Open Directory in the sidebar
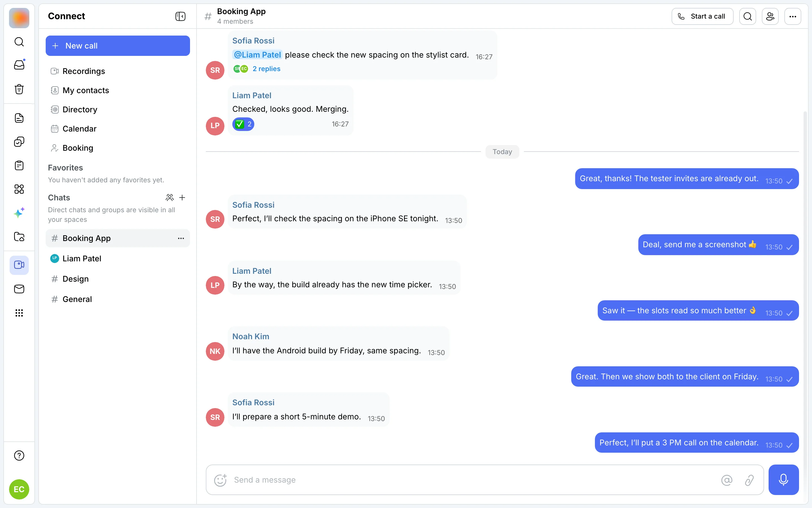This screenshot has width=812, height=508. [x=118, y=110]
